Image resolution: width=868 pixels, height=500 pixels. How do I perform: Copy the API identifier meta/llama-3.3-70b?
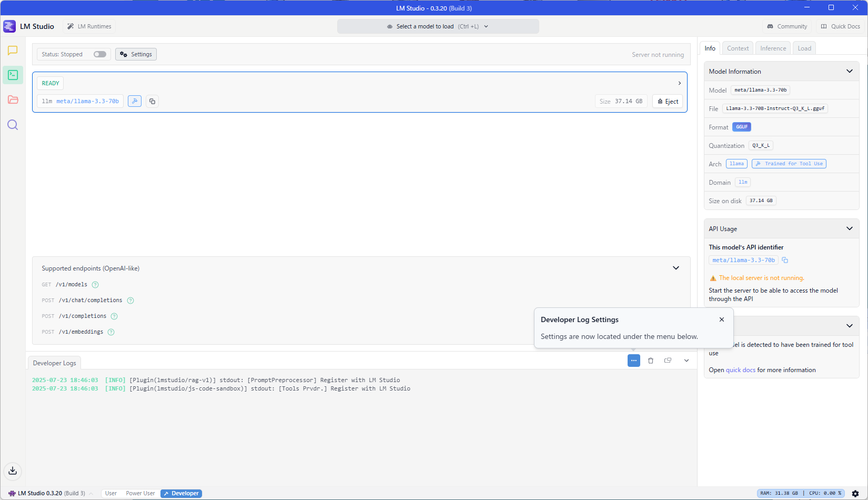(x=785, y=260)
